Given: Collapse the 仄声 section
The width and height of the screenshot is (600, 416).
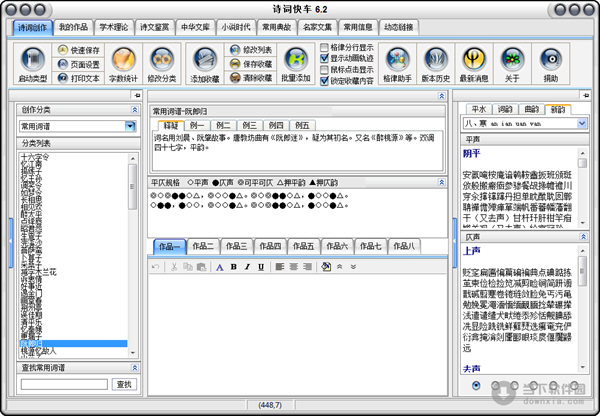Looking at the screenshot, I should pos(583,237).
